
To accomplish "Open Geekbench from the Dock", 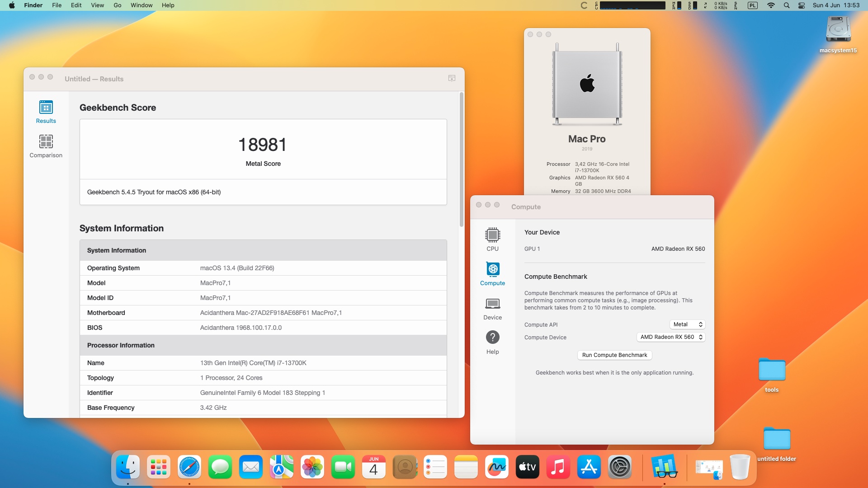I will pyautogui.click(x=664, y=467).
